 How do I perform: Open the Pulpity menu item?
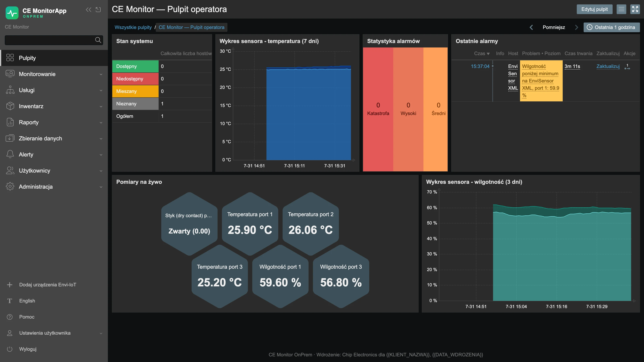point(54,58)
